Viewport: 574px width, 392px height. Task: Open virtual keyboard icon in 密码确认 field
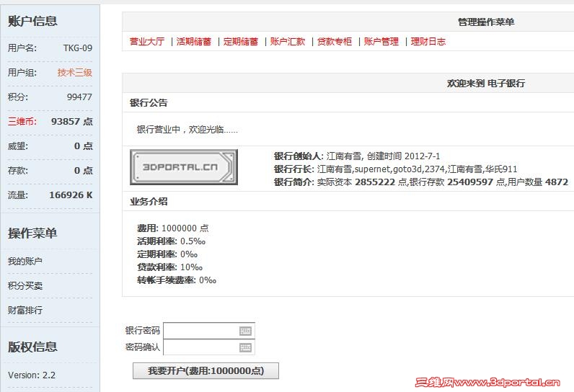point(245,347)
